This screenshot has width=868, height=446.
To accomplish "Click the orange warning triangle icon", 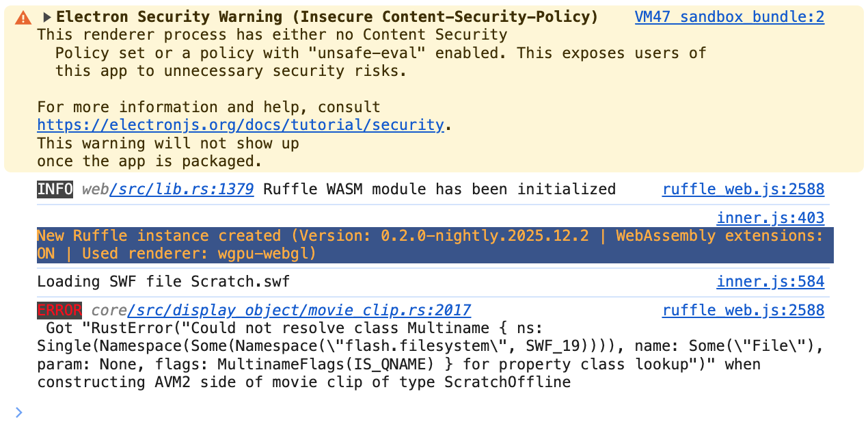I will pos(23,18).
